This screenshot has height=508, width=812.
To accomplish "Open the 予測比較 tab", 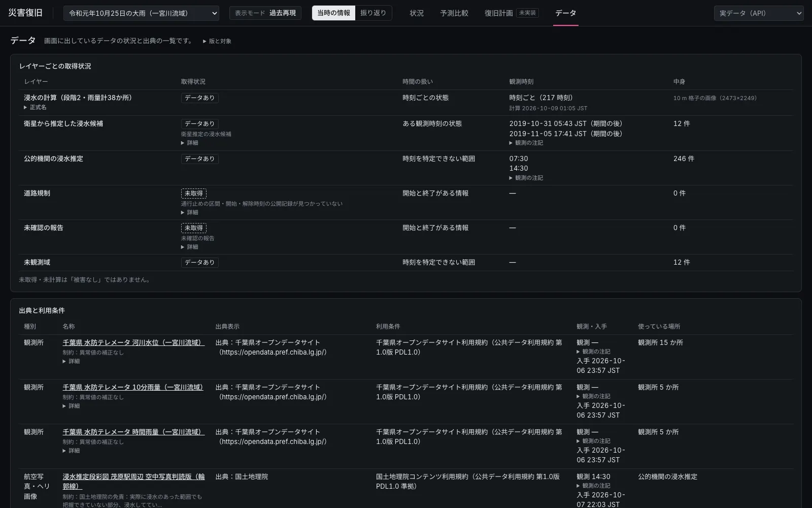I will tap(454, 13).
